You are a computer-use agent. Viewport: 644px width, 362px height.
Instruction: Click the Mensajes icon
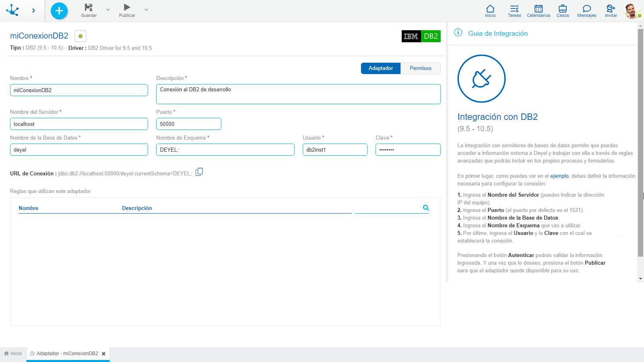[x=586, y=10]
